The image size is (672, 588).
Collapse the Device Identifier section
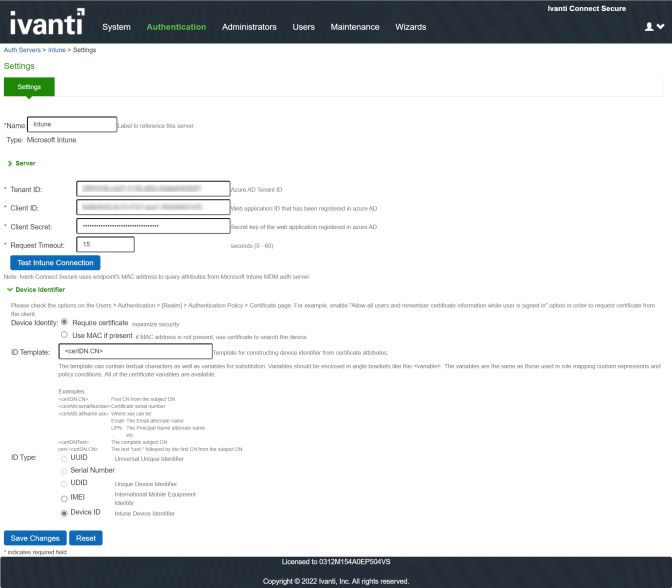[36, 290]
